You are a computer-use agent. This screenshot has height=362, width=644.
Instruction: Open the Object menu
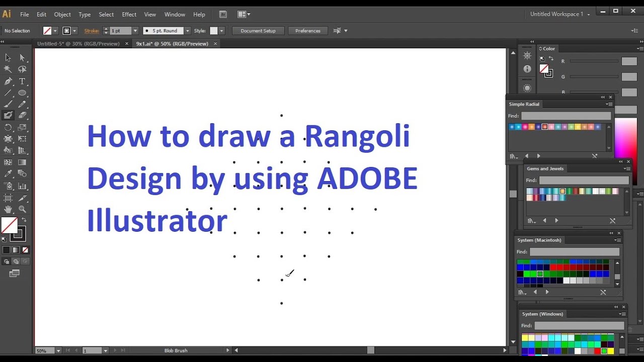(62, 15)
